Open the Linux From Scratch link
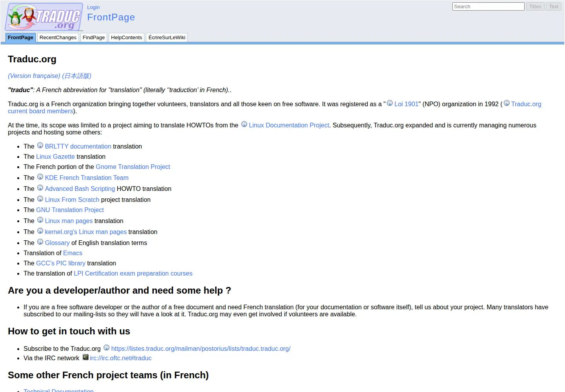This screenshot has height=392, width=565. pos(72,200)
